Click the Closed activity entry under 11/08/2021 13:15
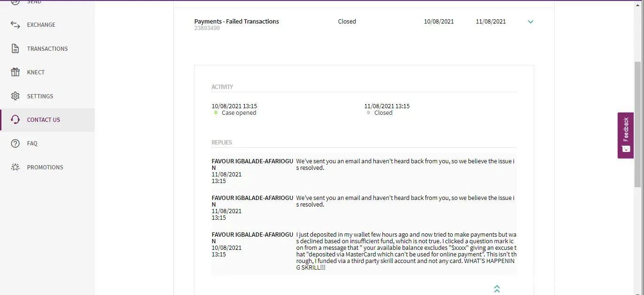This screenshot has width=644, height=295. point(380,113)
